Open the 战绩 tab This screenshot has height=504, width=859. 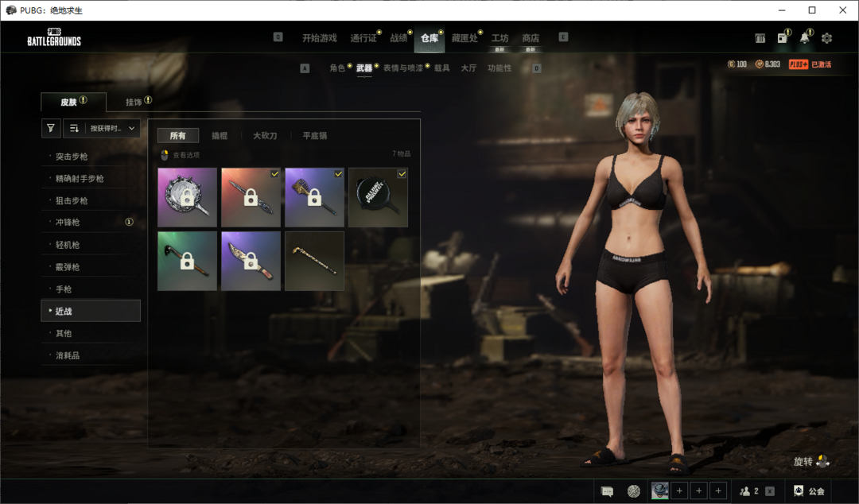point(398,38)
